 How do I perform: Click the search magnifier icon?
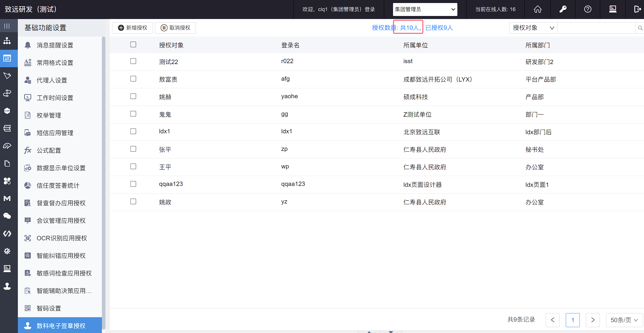coord(640,28)
